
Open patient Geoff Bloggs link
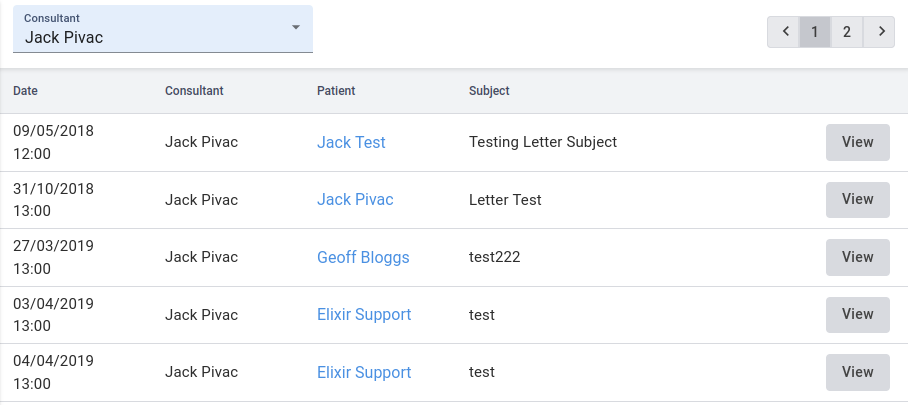coord(363,257)
